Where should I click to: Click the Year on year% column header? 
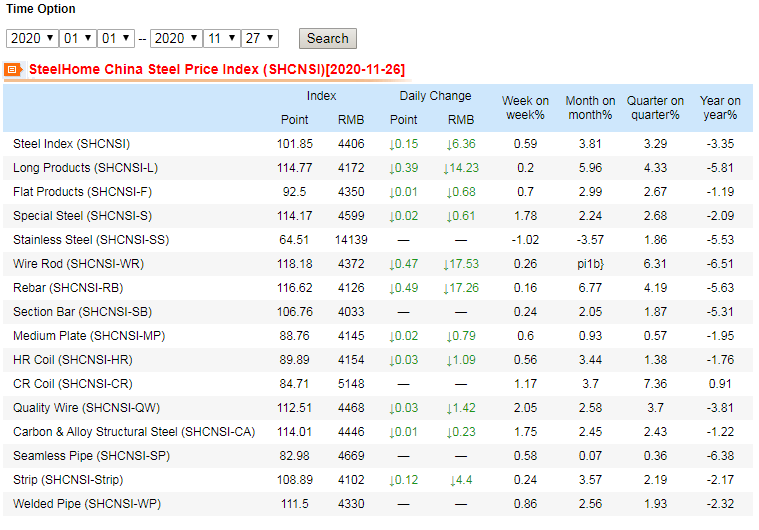click(x=719, y=108)
